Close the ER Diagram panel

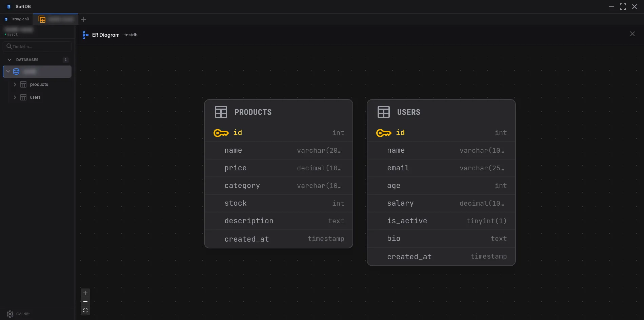click(632, 34)
